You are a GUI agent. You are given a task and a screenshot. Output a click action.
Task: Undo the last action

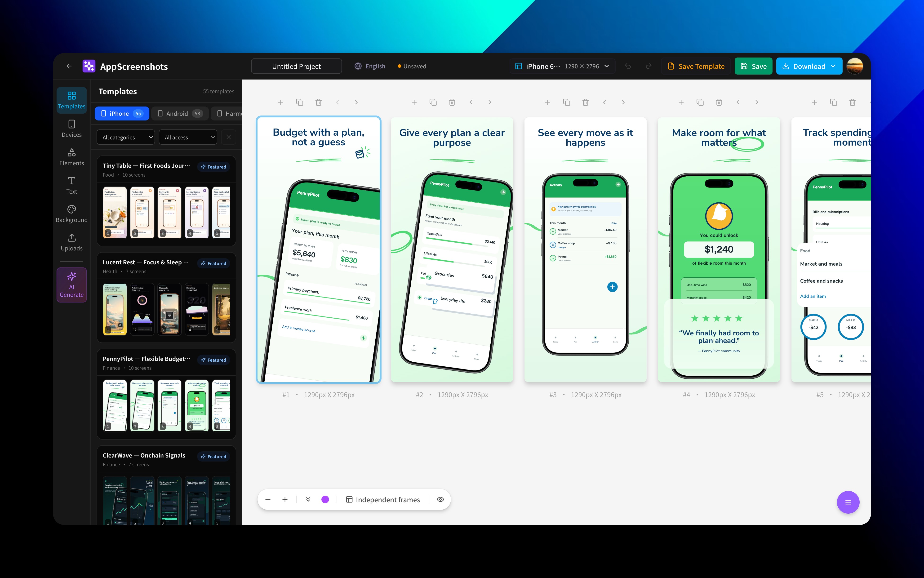[x=628, y=66]
